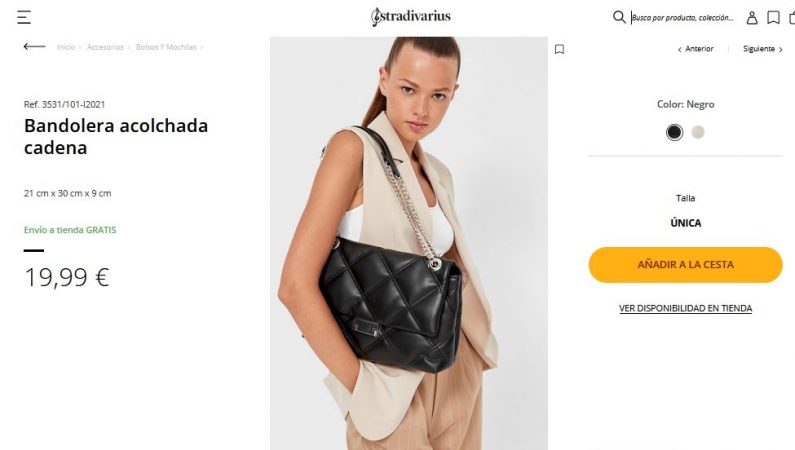Open the saved items bookmark in header
The height and width of the screenshot is (450, 795).
tap(773, 18)
